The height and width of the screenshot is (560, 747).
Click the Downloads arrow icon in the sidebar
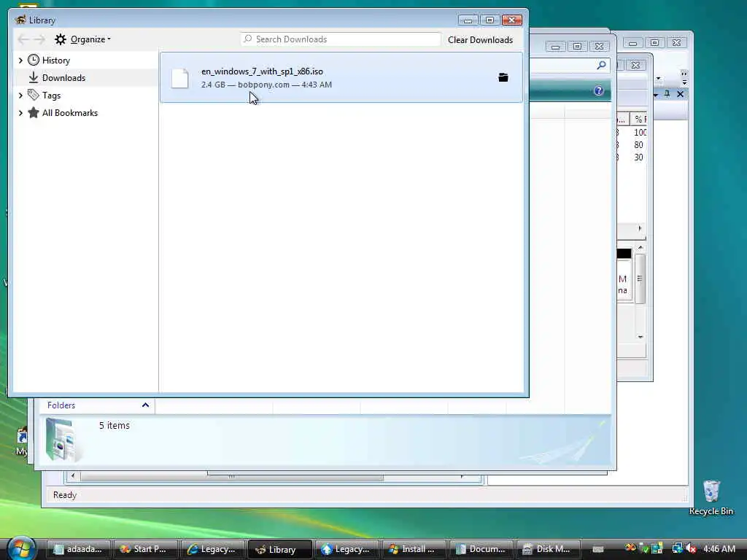coord(34,77)
